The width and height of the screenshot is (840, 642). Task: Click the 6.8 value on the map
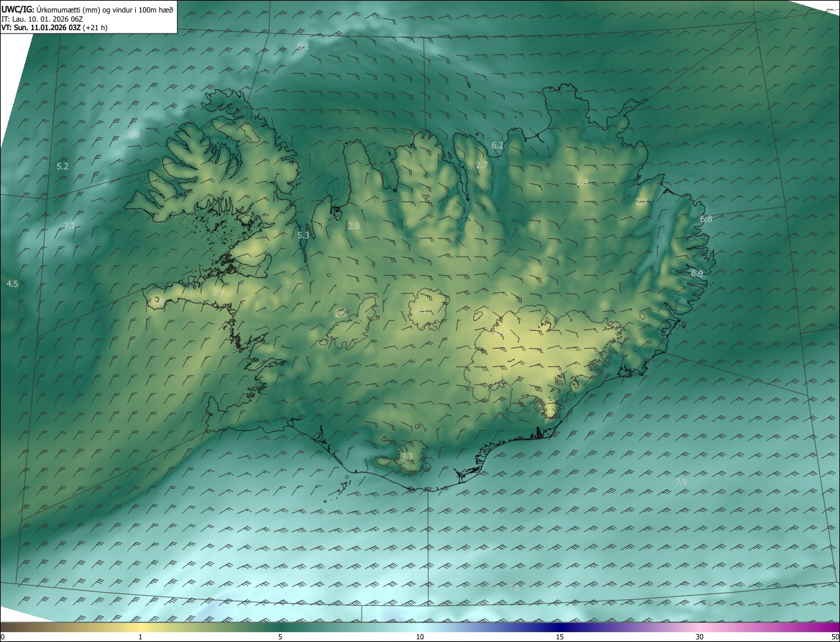click(706, 219)
